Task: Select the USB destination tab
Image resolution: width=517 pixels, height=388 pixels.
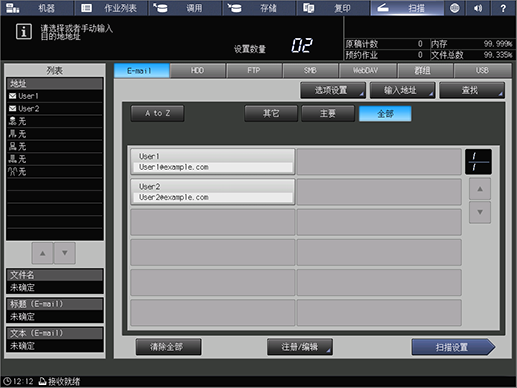Action: (482, 70)
